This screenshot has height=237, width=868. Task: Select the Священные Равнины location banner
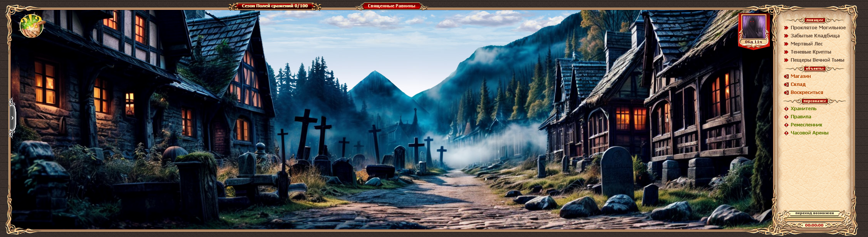pyautogui.click(x=391, y=6)
